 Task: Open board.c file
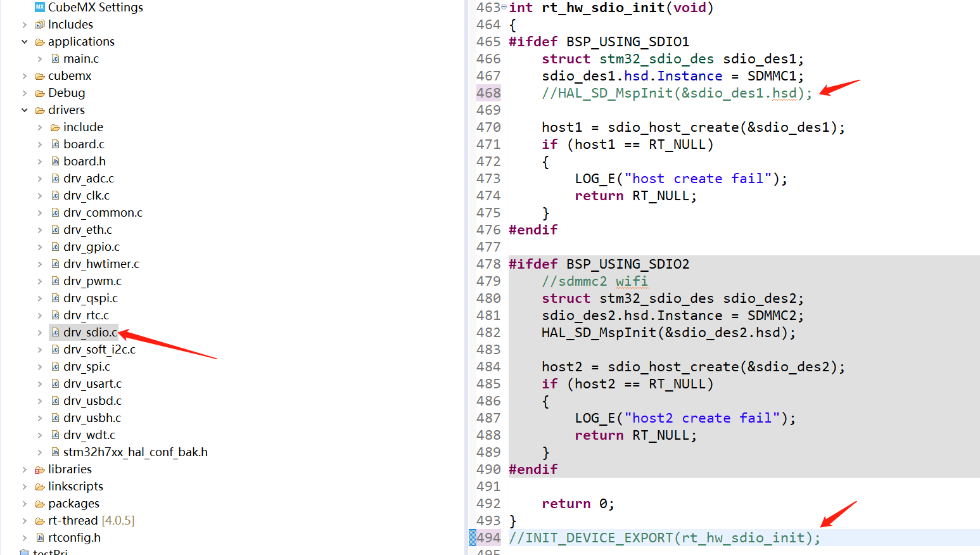coord(84,144)
